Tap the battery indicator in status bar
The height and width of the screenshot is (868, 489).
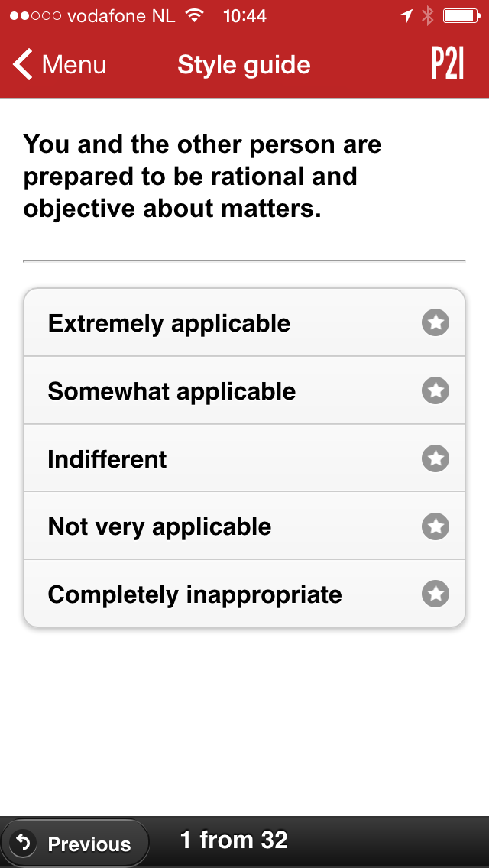click(x=461, y=15)
